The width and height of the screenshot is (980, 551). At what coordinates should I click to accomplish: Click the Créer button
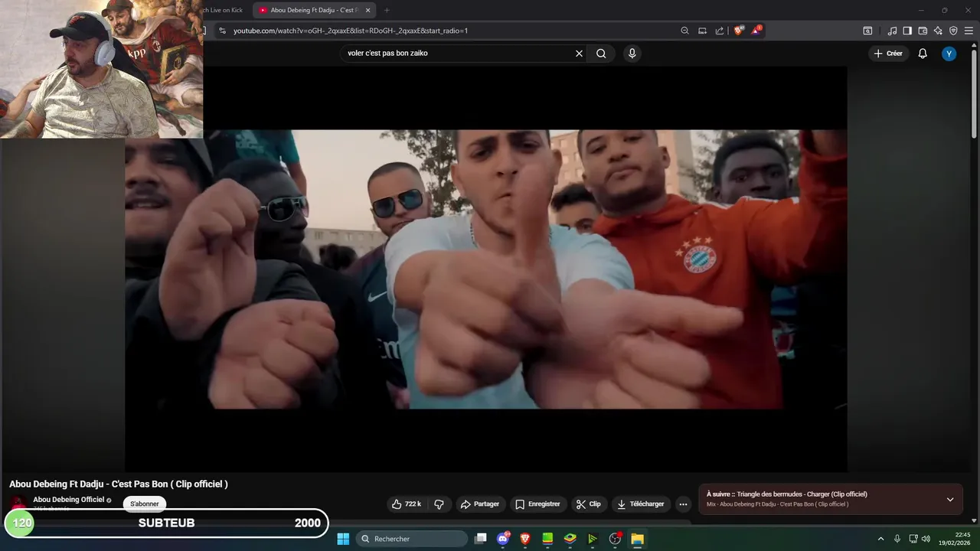(888, 54)
